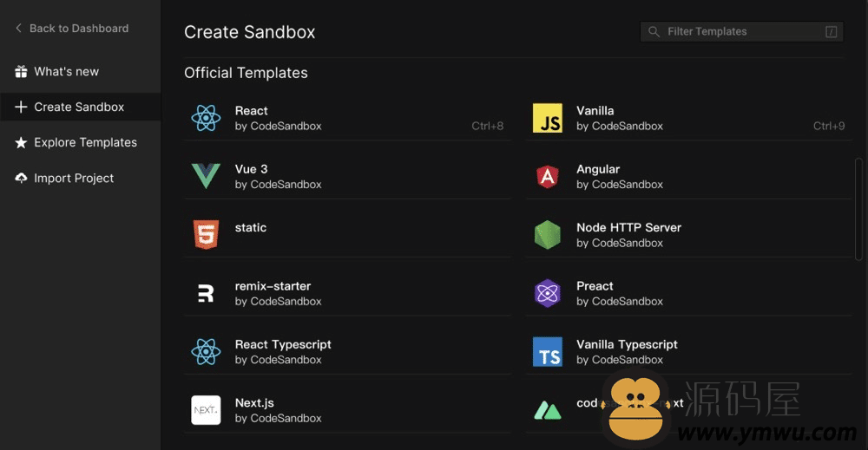Click the Ctrl+9 shortcut label

[x=829, y=126]
